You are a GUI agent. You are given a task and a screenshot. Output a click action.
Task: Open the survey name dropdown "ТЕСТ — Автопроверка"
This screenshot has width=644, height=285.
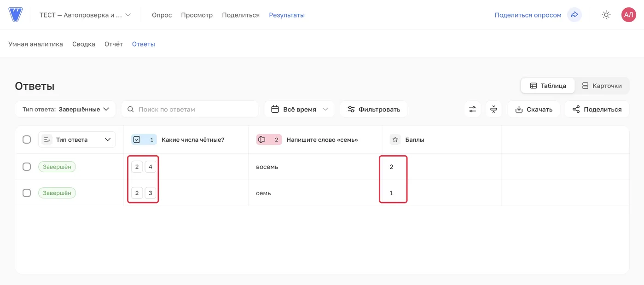pos(85,15)
